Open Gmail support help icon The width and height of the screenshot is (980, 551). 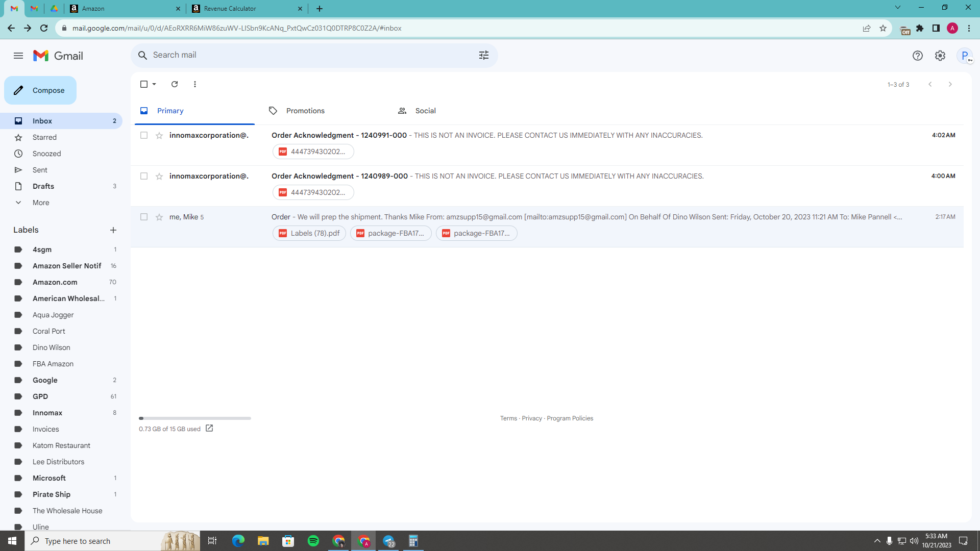[918, 56]
